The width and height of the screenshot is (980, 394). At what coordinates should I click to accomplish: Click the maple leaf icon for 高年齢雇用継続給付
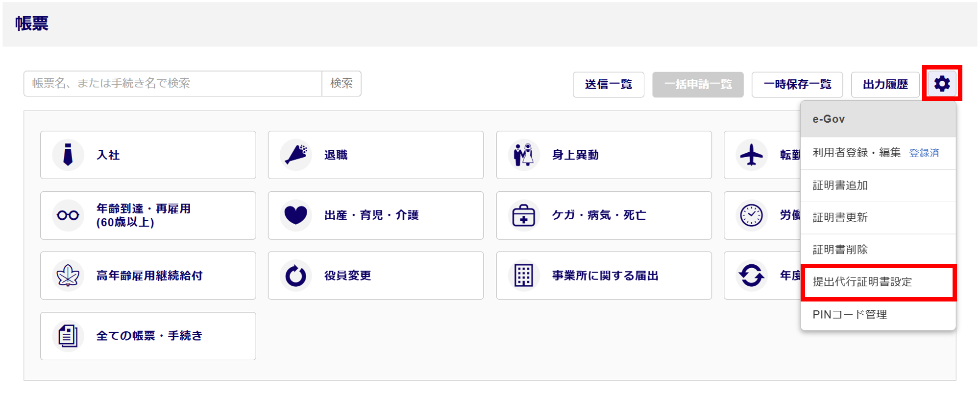point(68,276)
